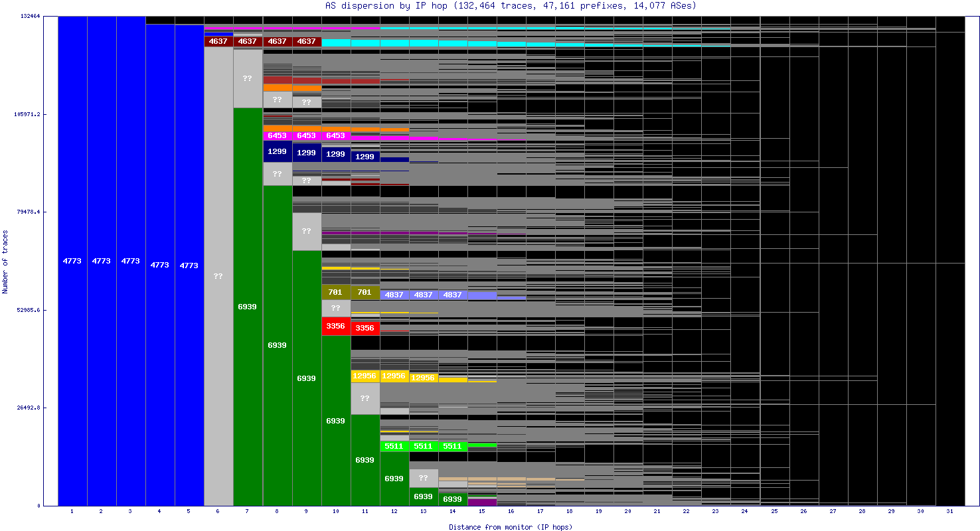Select the green 6939 bar at hop 10
The height and width of the screenshot is (531, 980).
[x=335, y=421]
